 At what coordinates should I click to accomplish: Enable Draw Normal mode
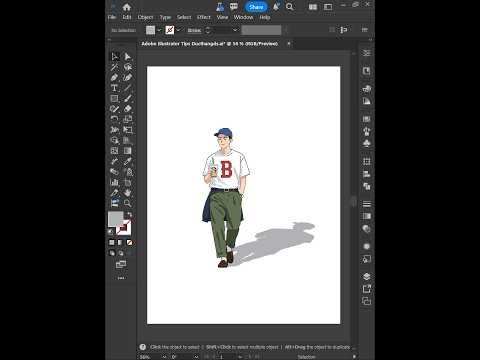(112, 253)
